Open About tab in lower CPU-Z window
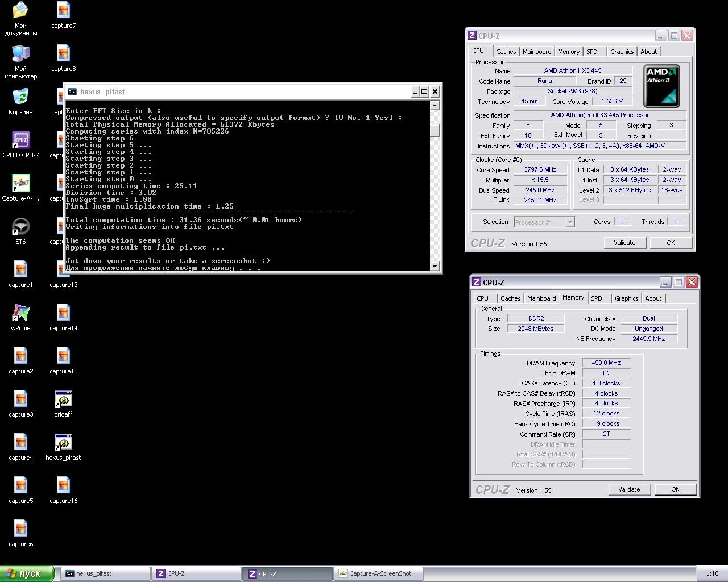 pyautogui.click(x=653, y=298)
